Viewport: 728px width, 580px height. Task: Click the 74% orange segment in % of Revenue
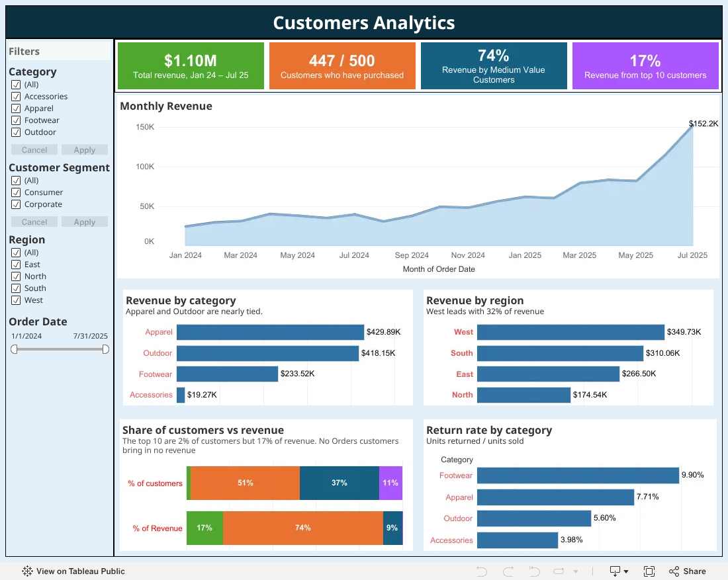[x=303, y=528]
